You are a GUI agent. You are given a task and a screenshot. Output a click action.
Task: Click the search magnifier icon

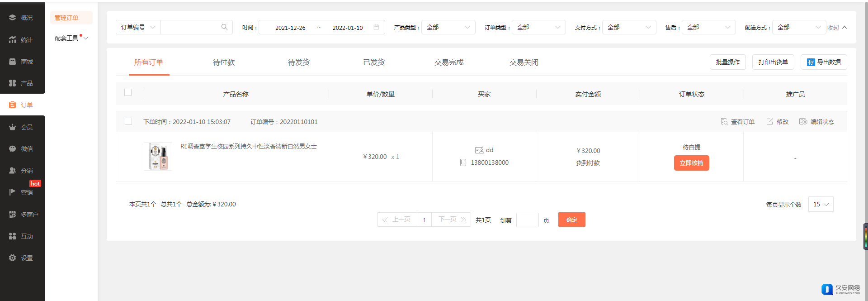[x=224, y=27]
